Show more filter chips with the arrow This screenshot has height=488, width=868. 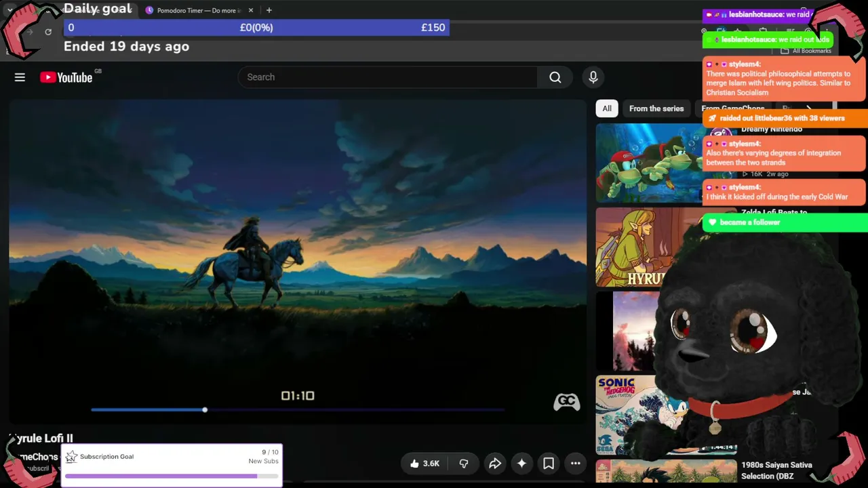(808, 108)
